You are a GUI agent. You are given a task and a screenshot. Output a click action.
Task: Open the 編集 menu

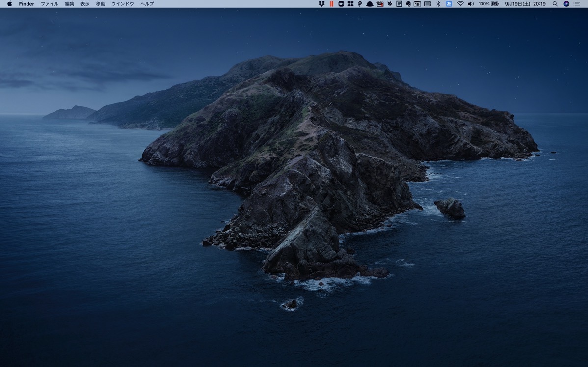pyautogui.click(x=69, y=4)
